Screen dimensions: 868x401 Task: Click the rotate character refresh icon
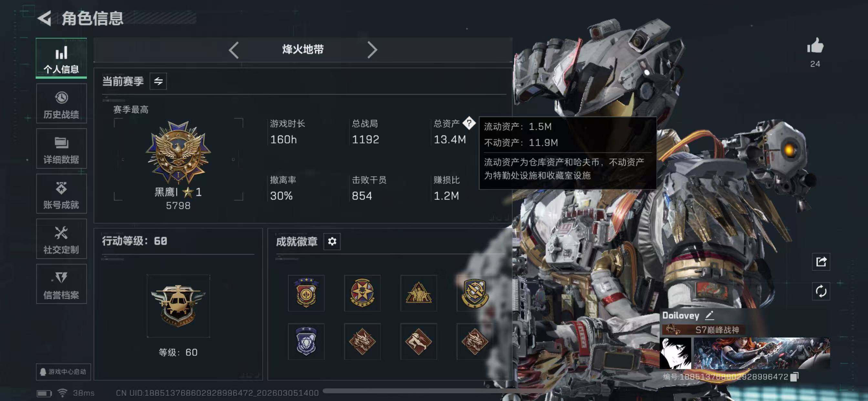[821, 291]
